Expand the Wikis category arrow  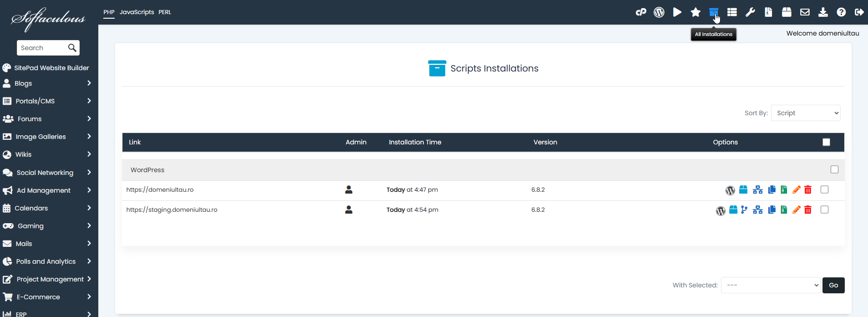[89, 154]
